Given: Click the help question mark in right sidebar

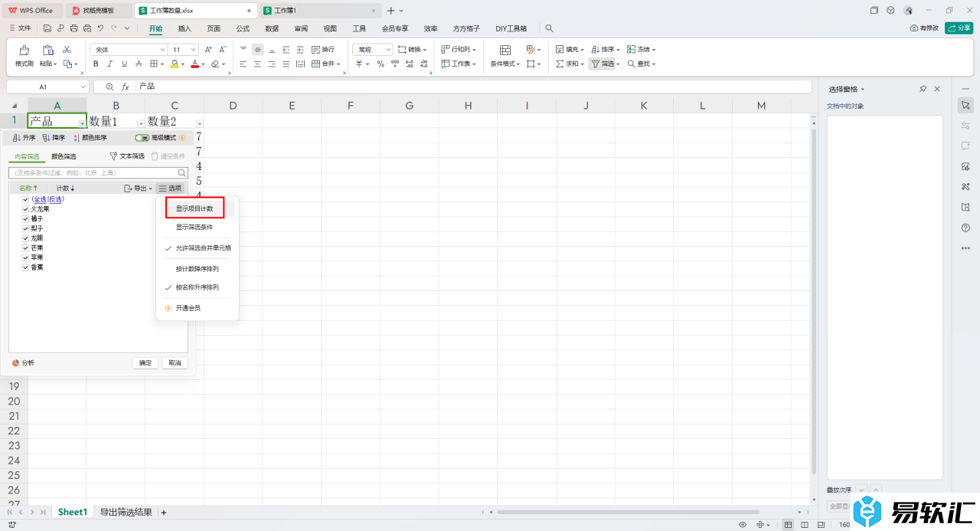Looking at the screenshot, I should click(965, 228).
